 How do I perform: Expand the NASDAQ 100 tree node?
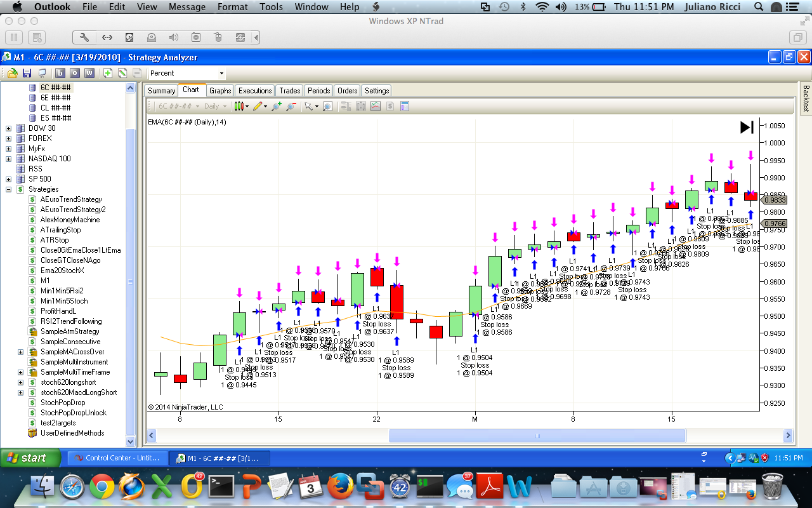pos(9,159)
